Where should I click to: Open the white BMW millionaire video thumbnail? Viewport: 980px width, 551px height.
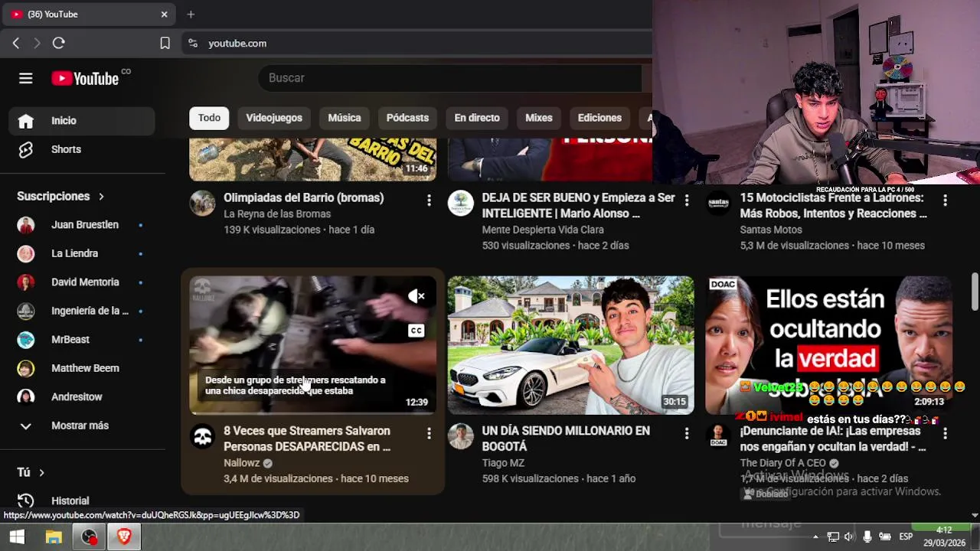pyautogui.click(x=571, y=345)
